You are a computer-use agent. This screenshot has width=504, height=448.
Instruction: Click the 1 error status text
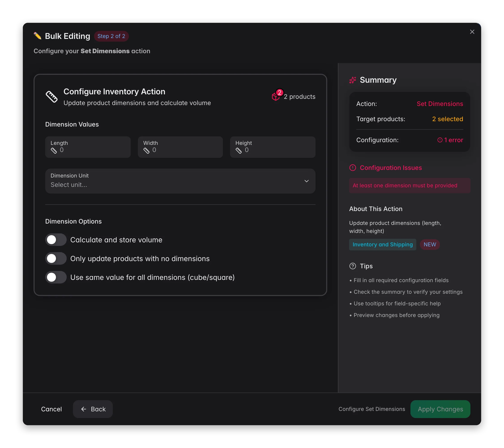tap(453, 140)
